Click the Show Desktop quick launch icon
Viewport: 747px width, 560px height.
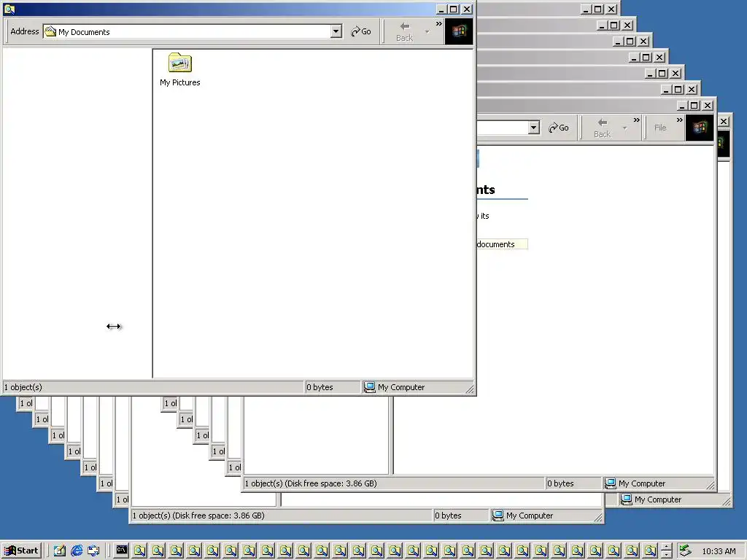pyautogui.click(x=60, y=551)
